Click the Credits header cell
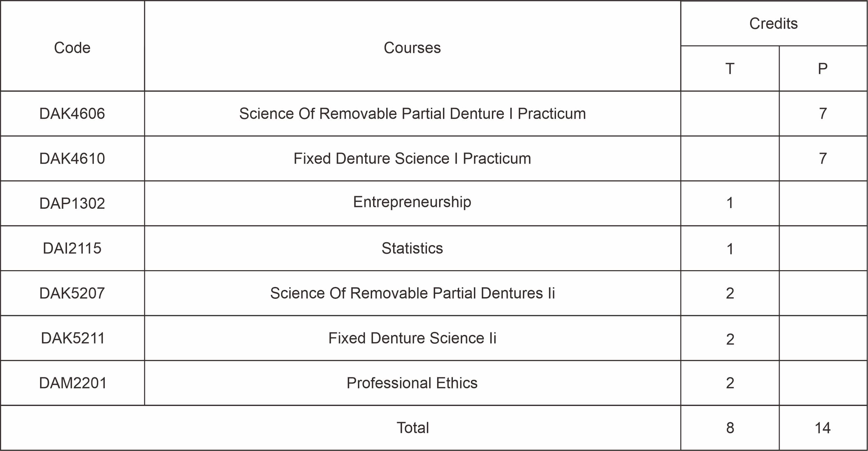Viewport: 868px width, 451px height. point(773,24)
